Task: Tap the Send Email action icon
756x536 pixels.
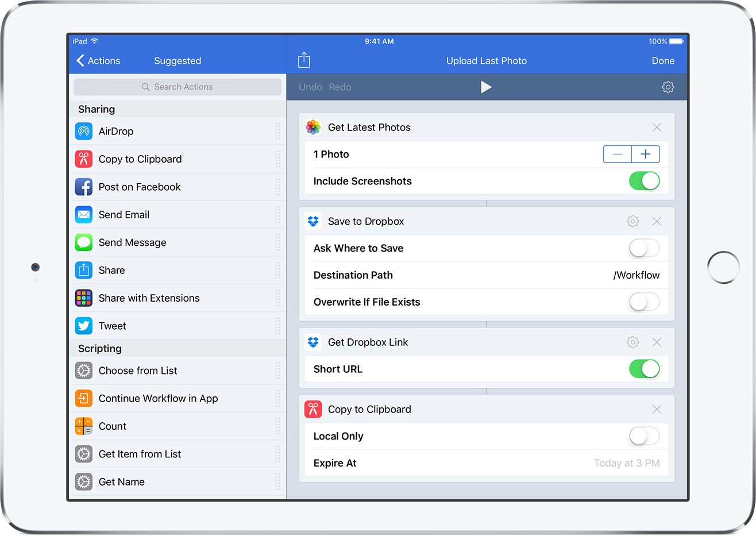Action: point(83,214)
